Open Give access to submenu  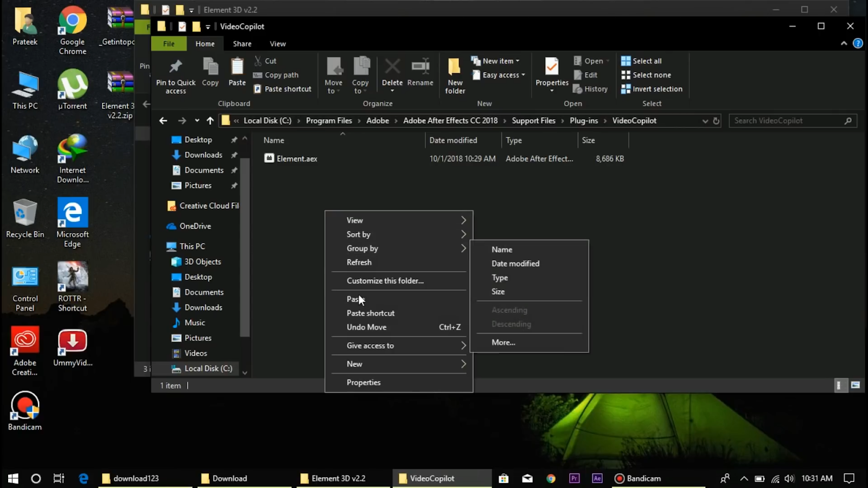click(399, 345)
